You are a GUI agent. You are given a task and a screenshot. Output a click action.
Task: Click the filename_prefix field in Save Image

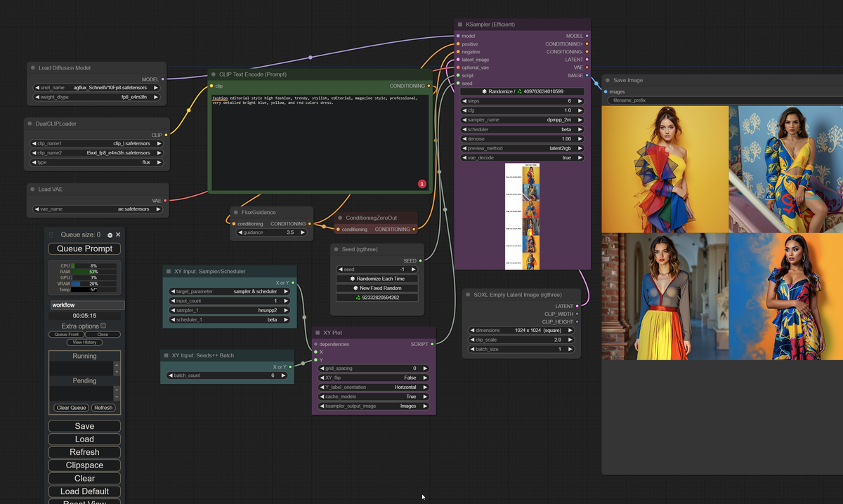pyautogui.click(x=725, y=100)
